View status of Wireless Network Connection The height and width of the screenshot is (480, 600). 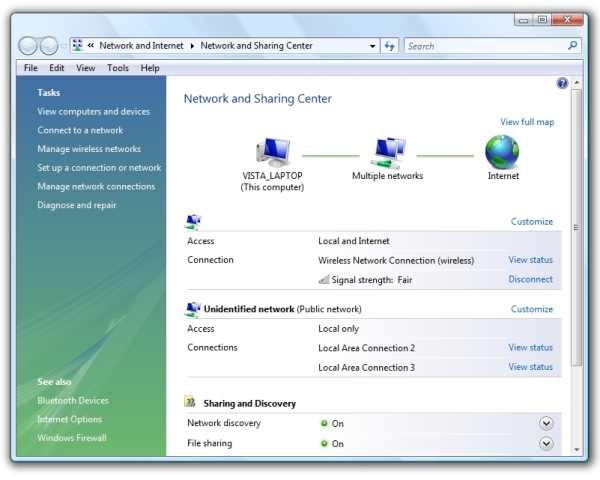click(530, 260)
